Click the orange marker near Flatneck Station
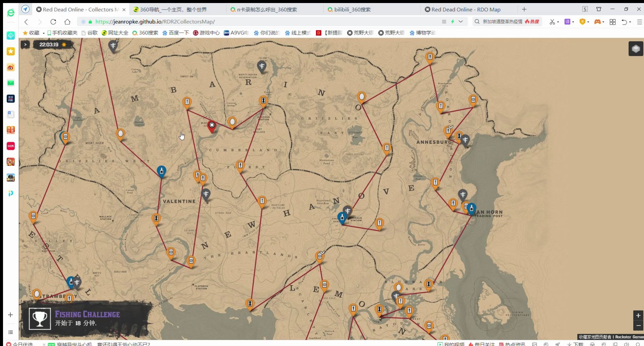The height and width of the screenshot is (346, 644). pos(191,262)
